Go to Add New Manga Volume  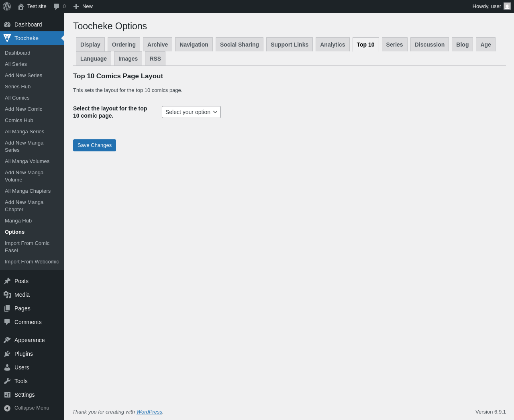[32, 176]
